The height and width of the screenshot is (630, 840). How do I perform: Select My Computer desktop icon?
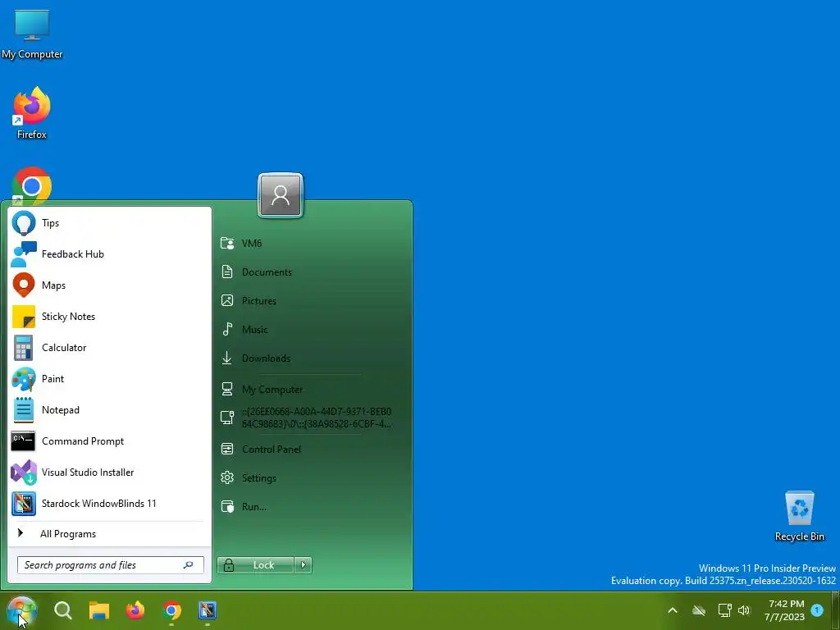pyautogui.click(x=32, y=34)
